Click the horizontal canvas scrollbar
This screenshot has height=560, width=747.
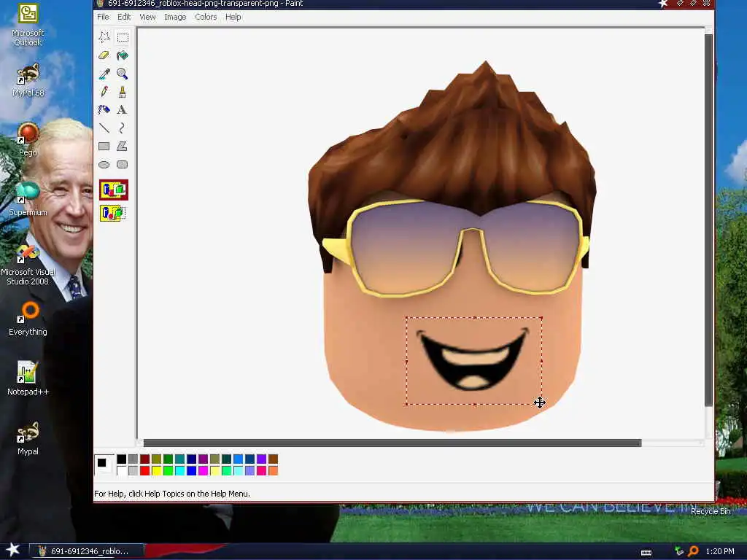pos(392,443)
